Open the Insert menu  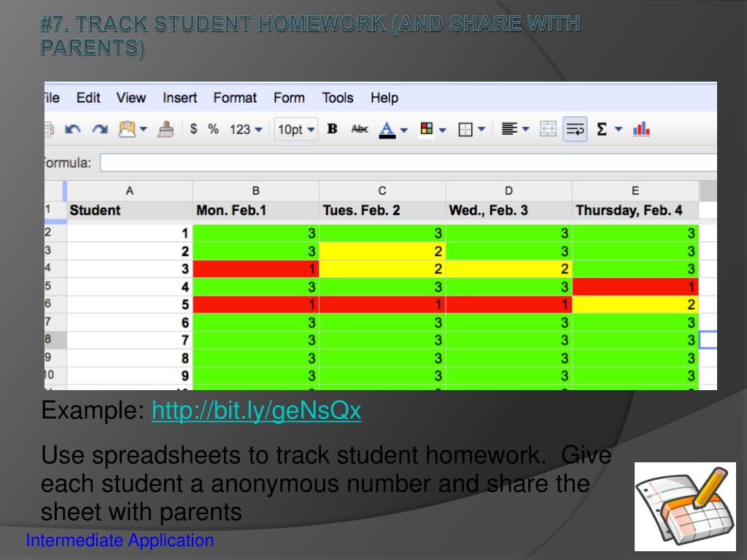tap(179, 98)
